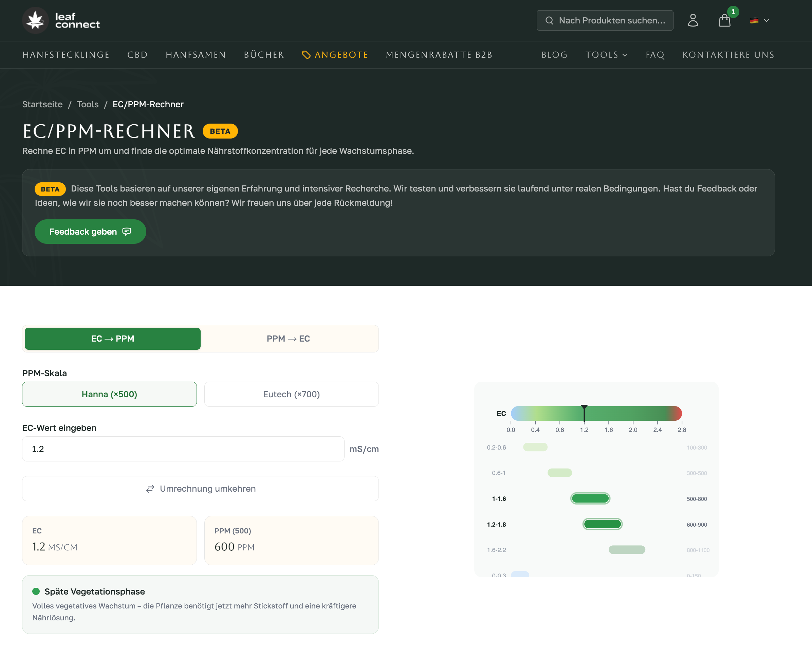
Task: Open the shopping bag cart icon
Action: point(724,20)
